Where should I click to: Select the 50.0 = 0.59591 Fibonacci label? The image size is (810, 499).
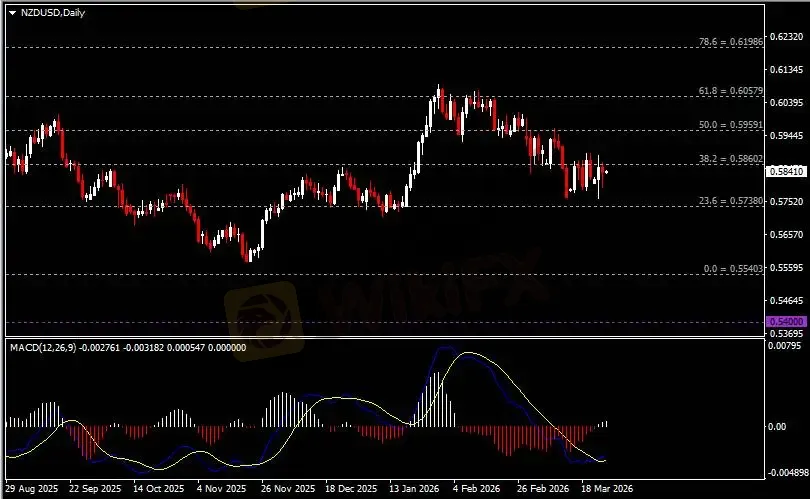click(730, 125)
